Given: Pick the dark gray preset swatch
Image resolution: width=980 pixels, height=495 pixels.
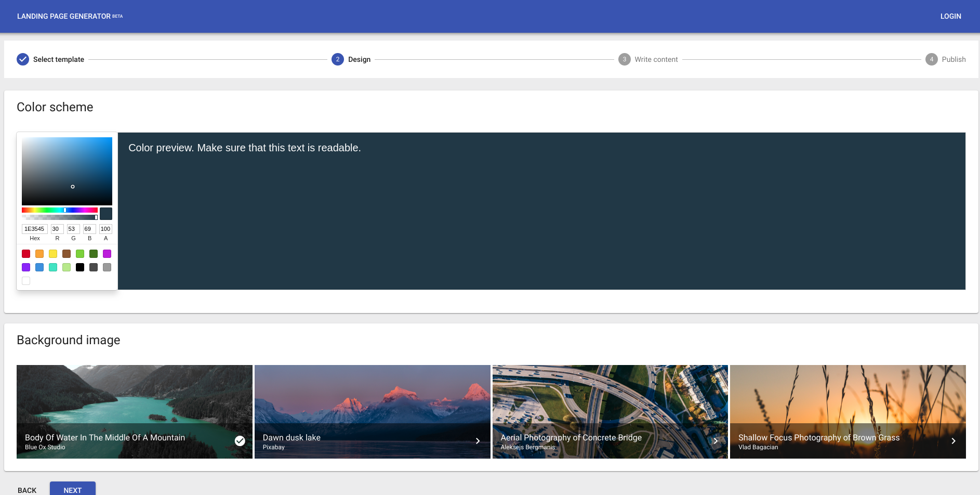Looking at the screenshot, I should (94, 267).
